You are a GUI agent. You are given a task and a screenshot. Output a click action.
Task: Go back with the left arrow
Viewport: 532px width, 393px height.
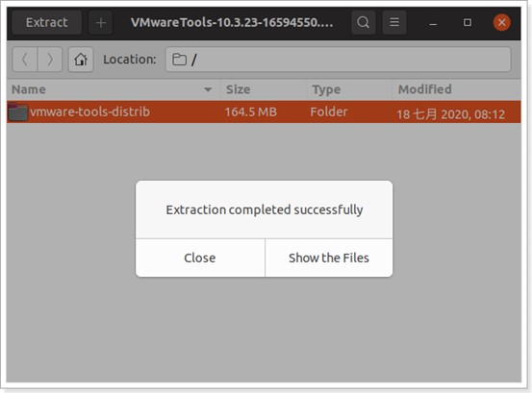(25, 60)
